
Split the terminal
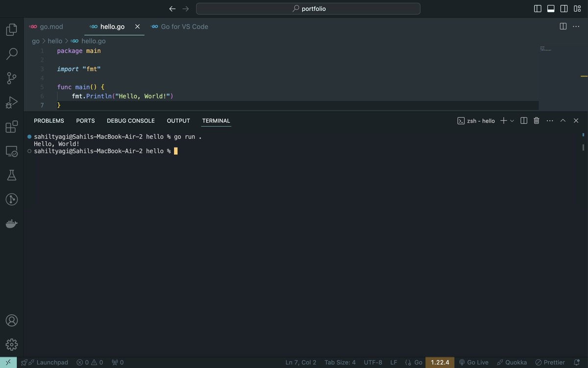click(x=524, y=121)
